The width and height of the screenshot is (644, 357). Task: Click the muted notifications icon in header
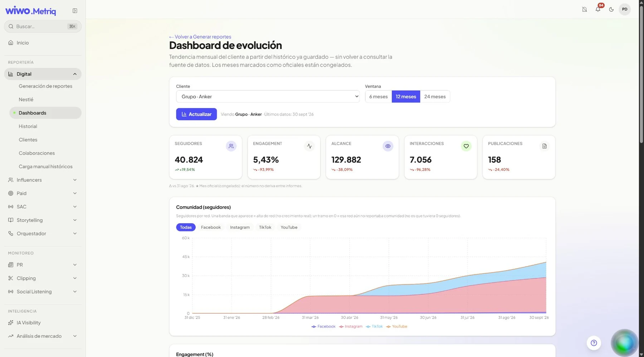584,9
